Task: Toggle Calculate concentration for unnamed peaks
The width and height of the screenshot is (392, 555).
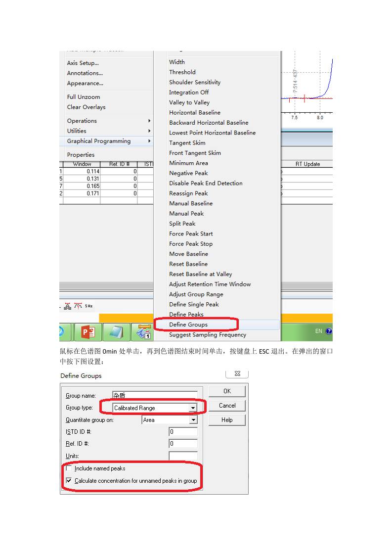Action: [69, 480]
